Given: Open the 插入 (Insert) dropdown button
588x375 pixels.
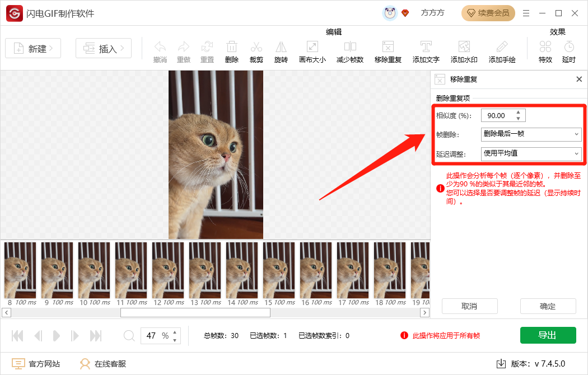Looking at the screenshot, I should tap(104, 48).
